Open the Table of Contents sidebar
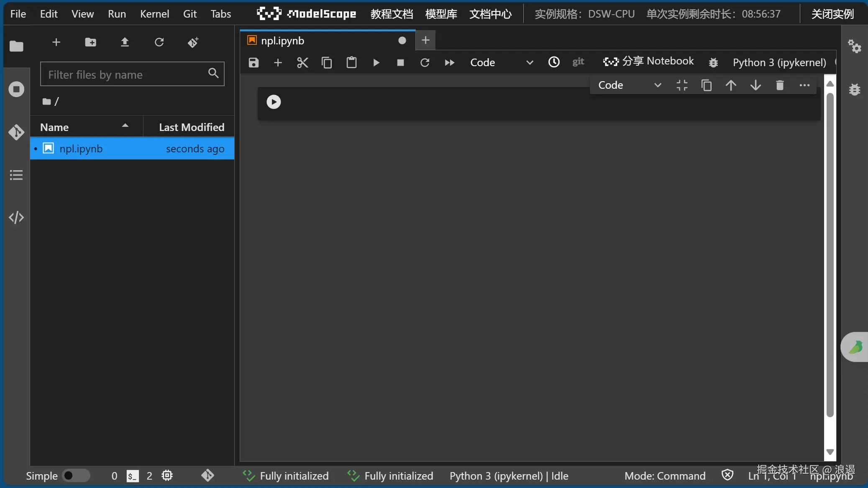The width and height of the screenshot is (868, 488). (16, 175)
